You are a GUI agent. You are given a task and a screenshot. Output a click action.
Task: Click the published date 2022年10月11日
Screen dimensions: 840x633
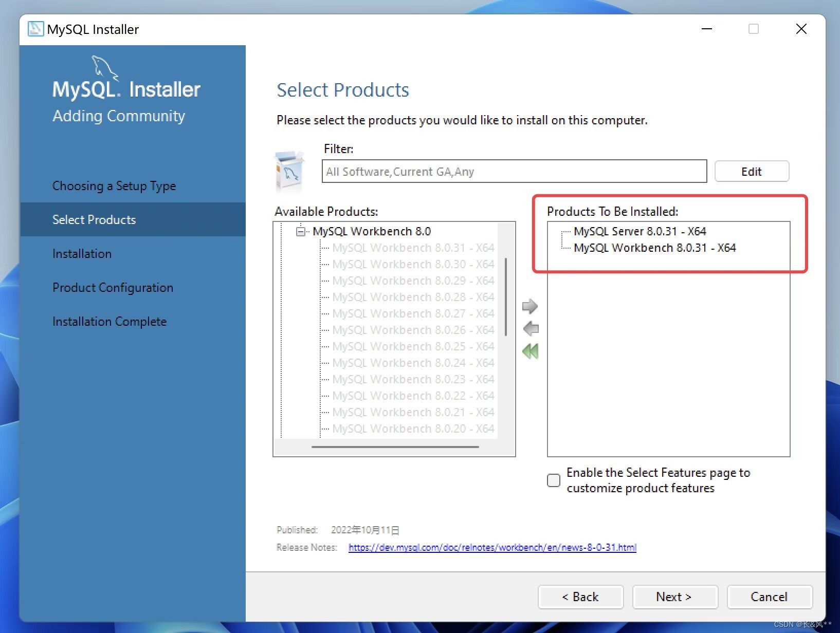pyautogui.click(x=365, y=530)
